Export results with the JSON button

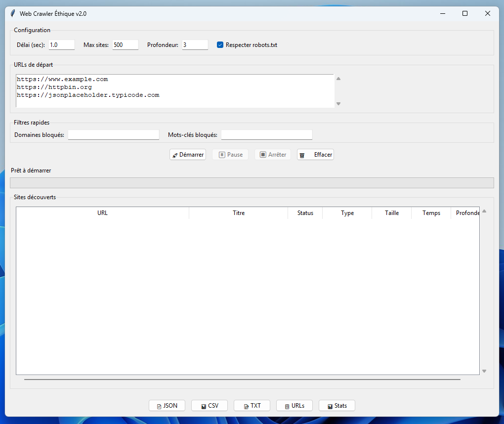(x=167, y=406)
